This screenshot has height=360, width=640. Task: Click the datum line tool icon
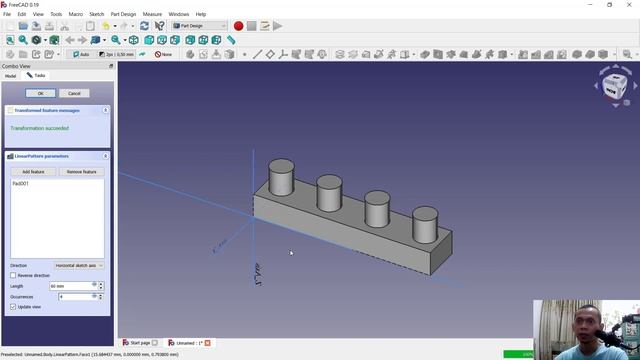click(257, 54)
